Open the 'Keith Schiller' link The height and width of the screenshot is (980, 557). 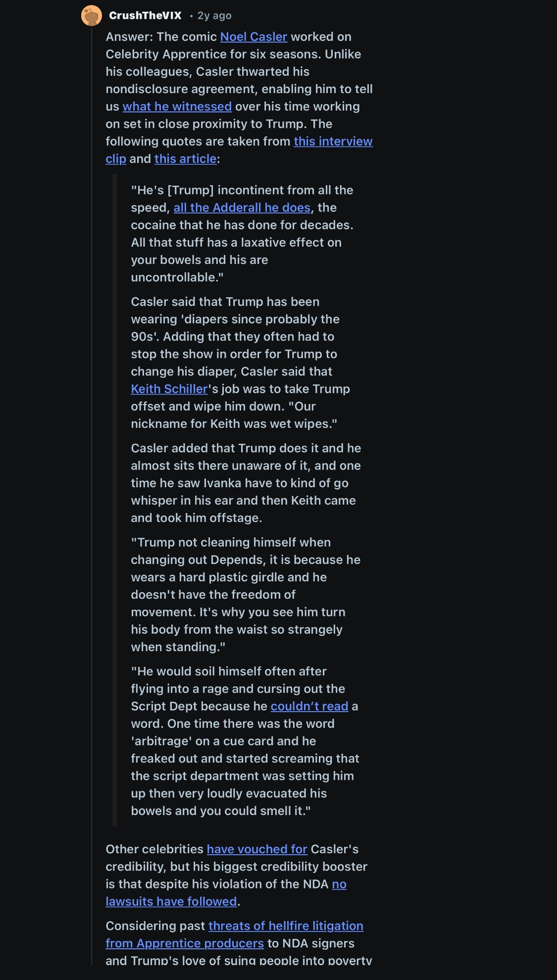point(169,389)
